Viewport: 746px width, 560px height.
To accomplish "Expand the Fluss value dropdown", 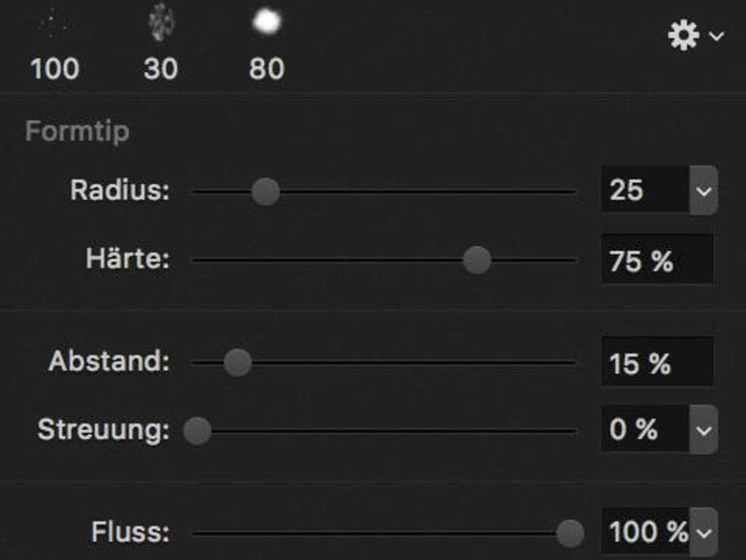I will pos(704,532).
